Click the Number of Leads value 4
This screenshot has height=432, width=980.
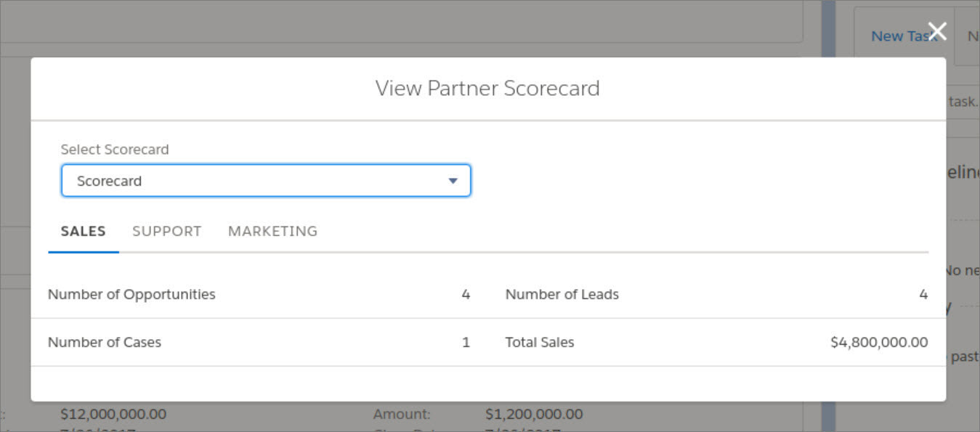pyautogui.click(x=923, y=294)
